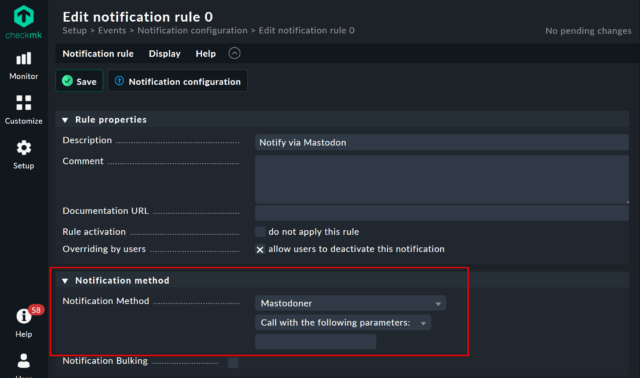The image size is (640, 378).
Task: Open the Help menu in menu bar
Action: [x=206, y=53]
